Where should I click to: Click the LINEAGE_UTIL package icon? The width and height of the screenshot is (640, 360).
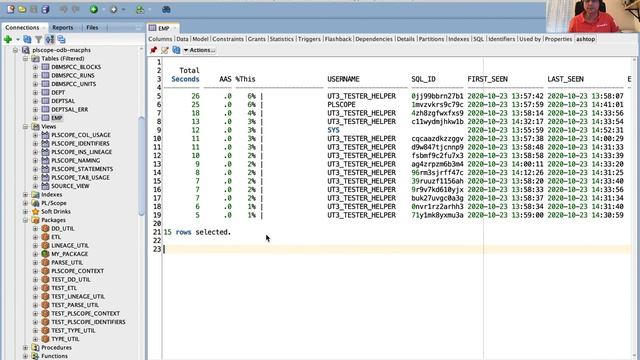point(45,245)
